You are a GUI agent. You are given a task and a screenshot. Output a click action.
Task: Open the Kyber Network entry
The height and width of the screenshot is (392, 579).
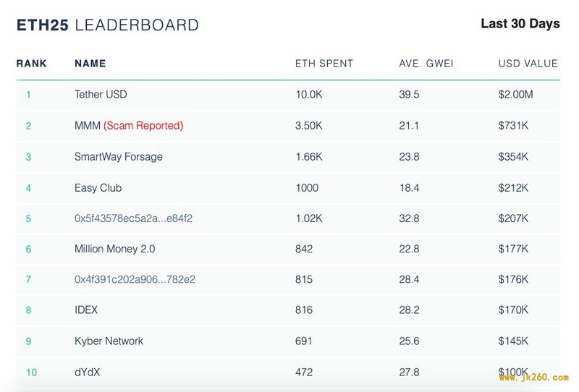click(109, 341)
